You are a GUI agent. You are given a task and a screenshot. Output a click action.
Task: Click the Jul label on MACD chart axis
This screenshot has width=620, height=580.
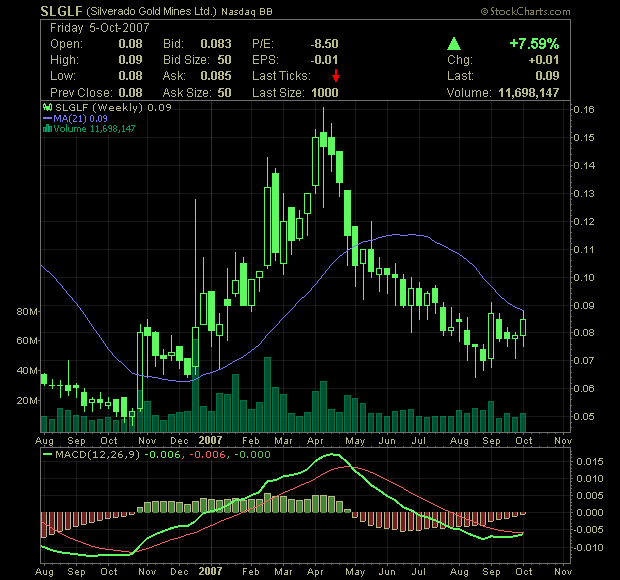coord(418,572)
